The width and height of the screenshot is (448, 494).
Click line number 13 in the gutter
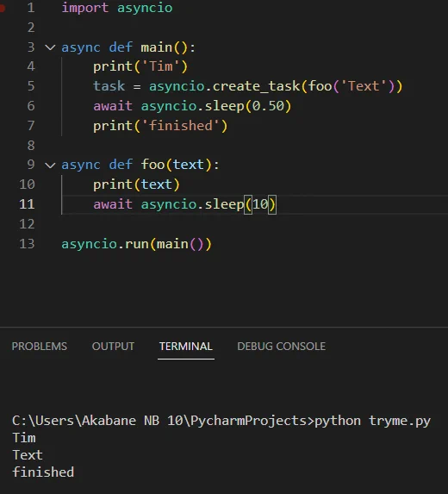pos(27,244)
